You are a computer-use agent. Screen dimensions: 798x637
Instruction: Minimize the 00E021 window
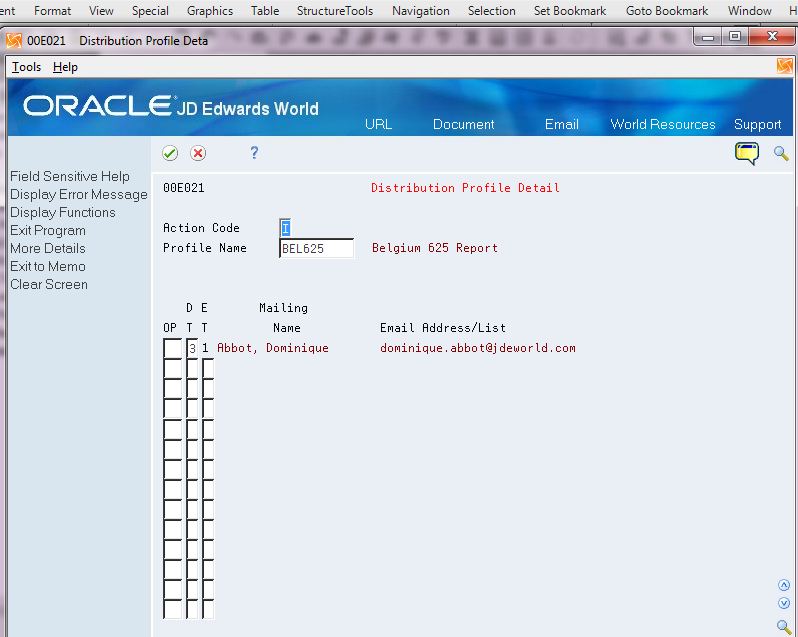[x=708, y=37]
